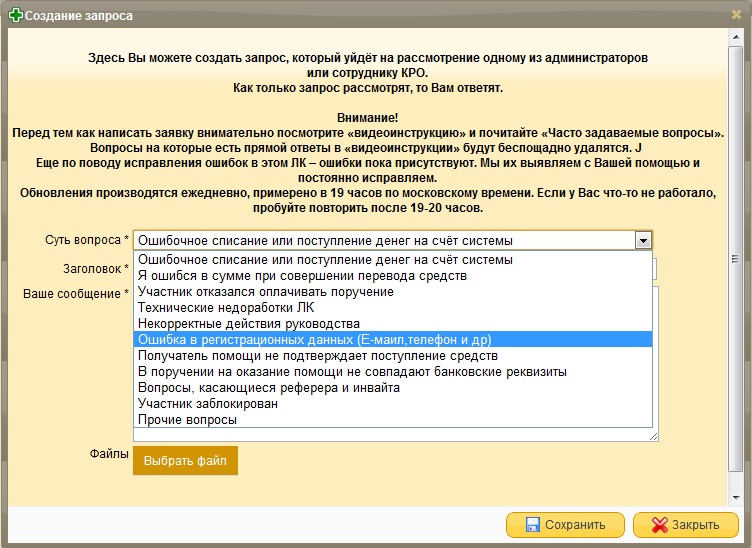This screenshot has width=752, height=548.
Task: Collapse the Суть вопроса dropdown arrow
Action: 643,240
